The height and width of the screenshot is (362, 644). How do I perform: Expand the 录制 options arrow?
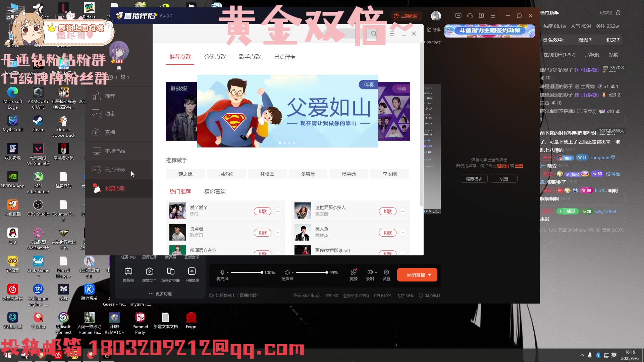[x=376, y=272]
